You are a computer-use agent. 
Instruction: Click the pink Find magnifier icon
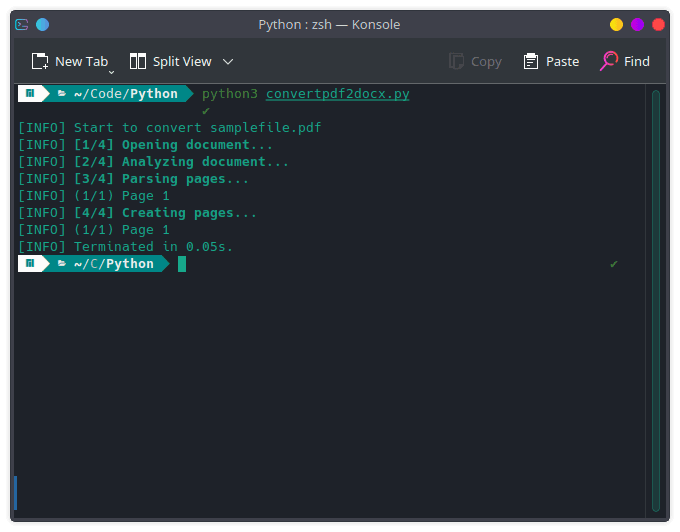click(609, 61)
